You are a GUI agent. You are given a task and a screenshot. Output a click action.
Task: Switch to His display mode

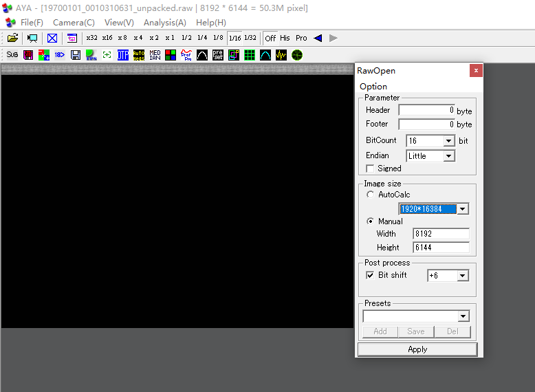(x=285, y=38)
